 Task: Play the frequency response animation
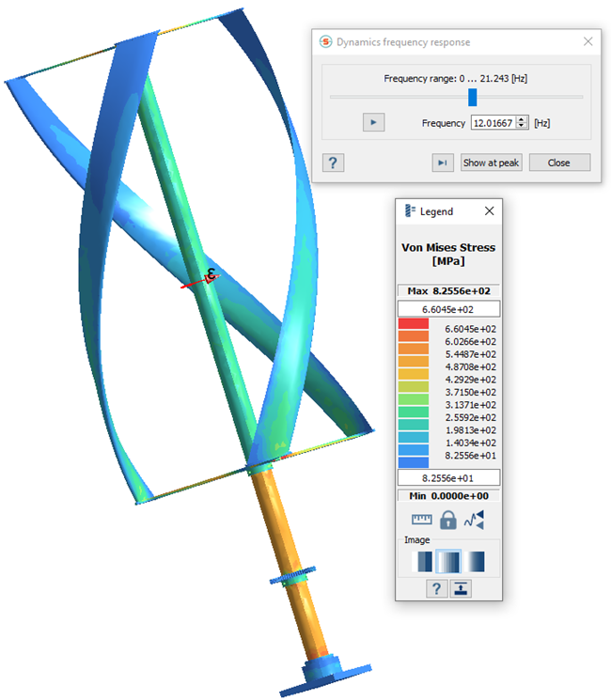[373, 123]
